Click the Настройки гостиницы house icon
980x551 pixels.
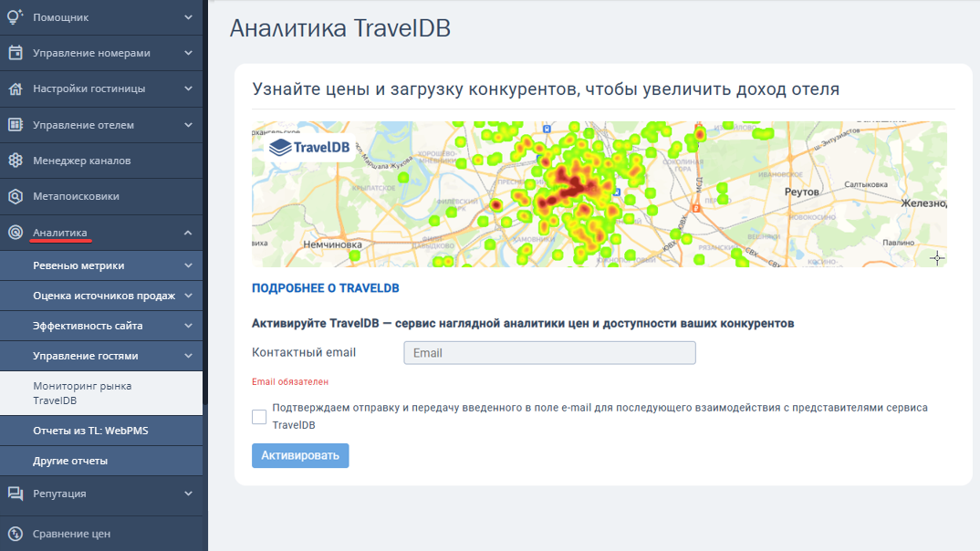15,88
